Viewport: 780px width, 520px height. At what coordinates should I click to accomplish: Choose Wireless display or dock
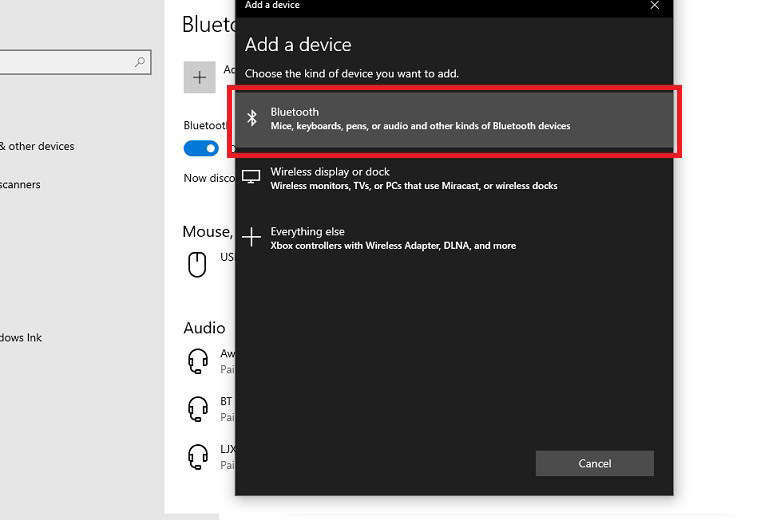tap(454, 179)
